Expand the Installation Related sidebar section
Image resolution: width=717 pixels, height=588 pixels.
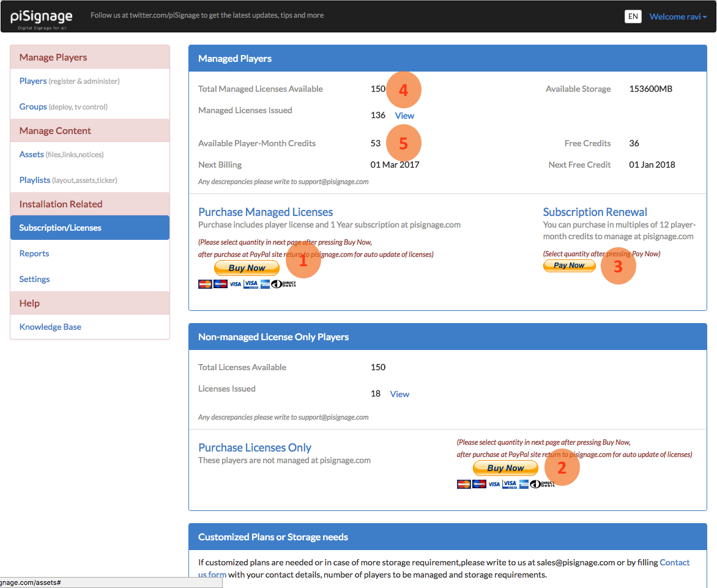(x=62, y=204)
